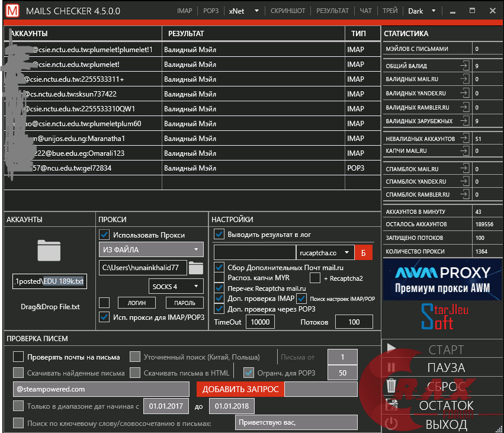The width and height of the screenshot is (504, 433).
Task: Click the ЛОГИН button in proxy section
Action: [136, 303]
